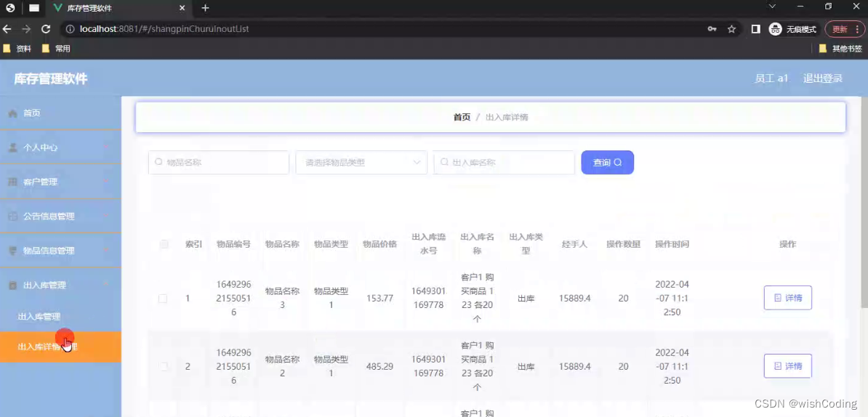The height and width of the screenshot is (417, 868).
Task: Click the 首页 breadcrumb link
Action: 462,117
